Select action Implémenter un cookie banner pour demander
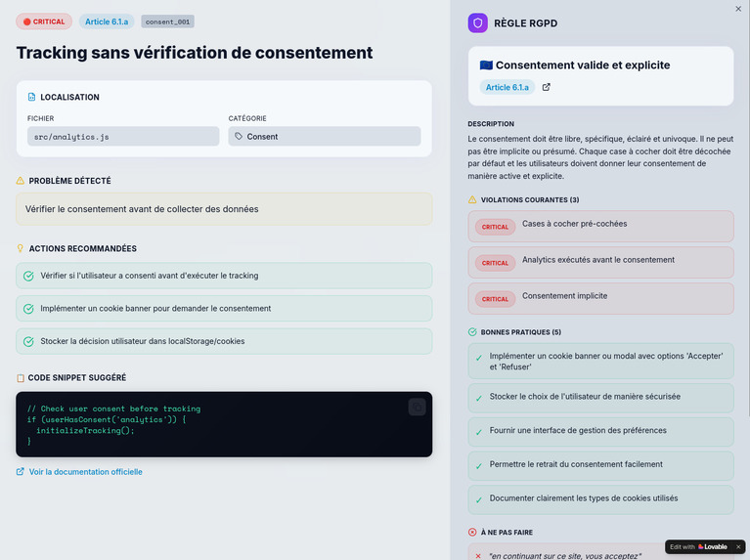Image resolution: width=750 pixels, height=560 pixels. click(224, 309)
